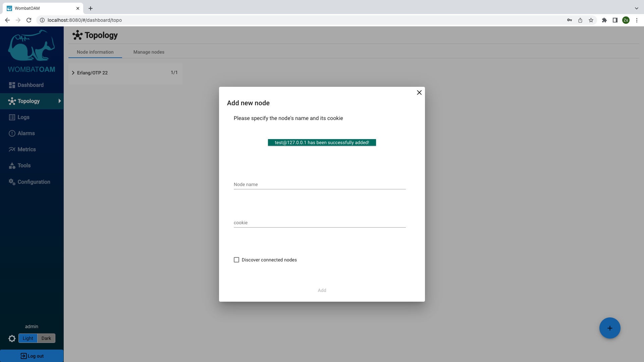Click the Topology page heading icon
The width and height of the screenshot is (644, 362).
click(x=77, y=35)
